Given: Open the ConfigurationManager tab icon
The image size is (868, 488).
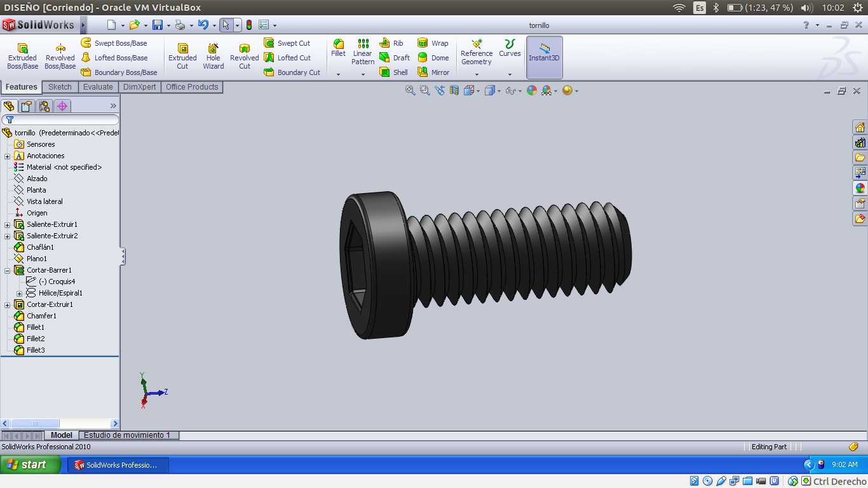Looking at the screenshot, I should [x=44, y=106].
